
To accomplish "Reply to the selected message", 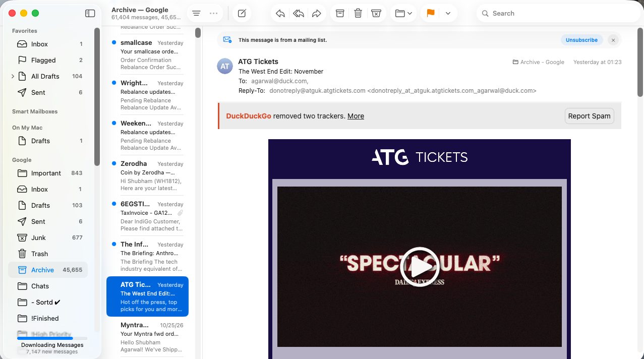I will [280, 14].
